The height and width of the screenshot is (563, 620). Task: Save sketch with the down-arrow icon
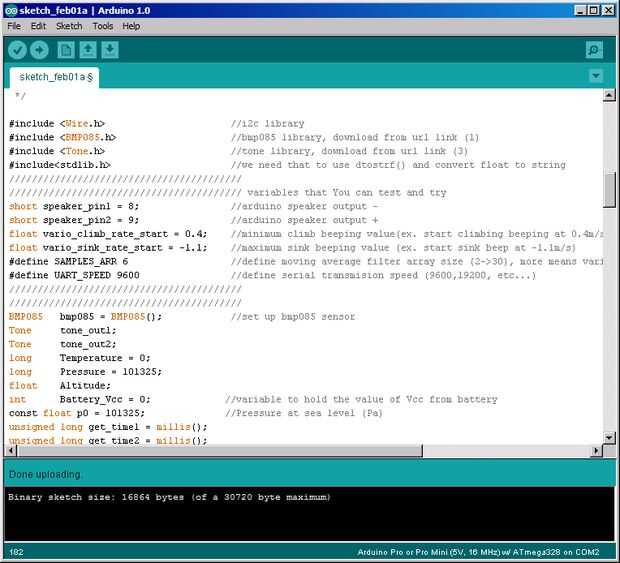(x=110, y=50)
